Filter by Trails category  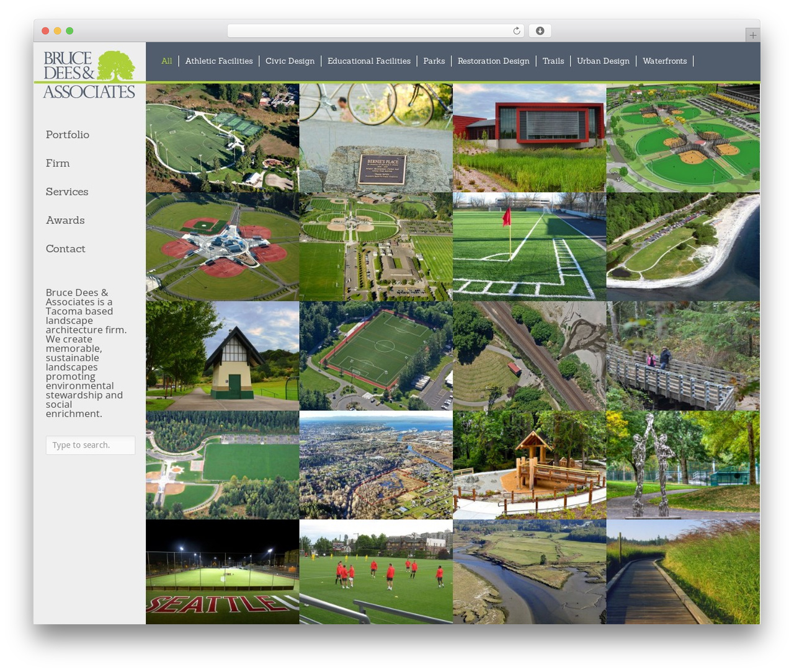tap(553, 61)
